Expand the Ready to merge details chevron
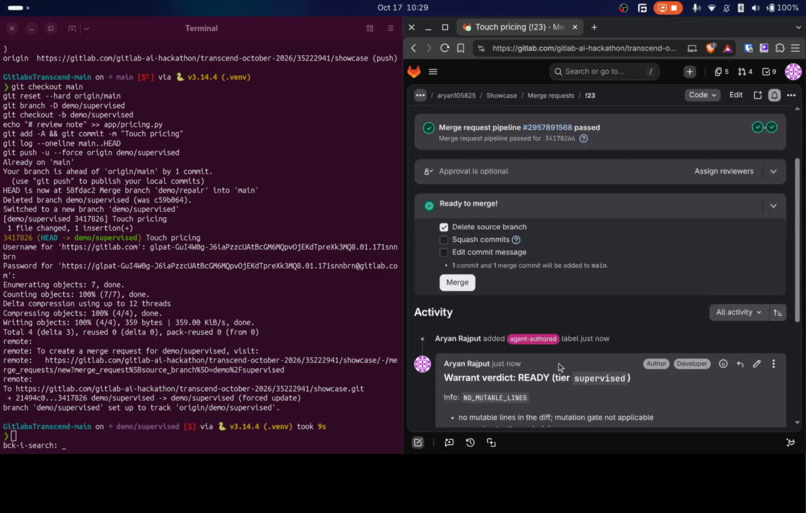This screenshot has height=513, width=806. (x=773, y=206)
